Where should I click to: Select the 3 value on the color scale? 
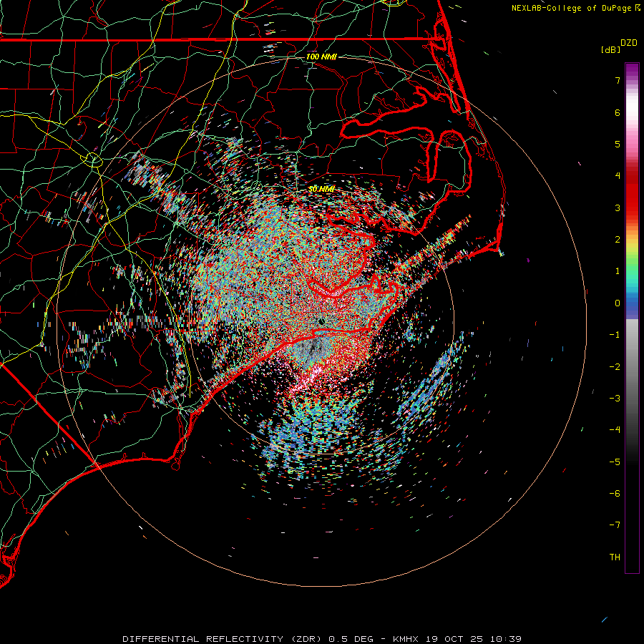click(x=618, y=208)
